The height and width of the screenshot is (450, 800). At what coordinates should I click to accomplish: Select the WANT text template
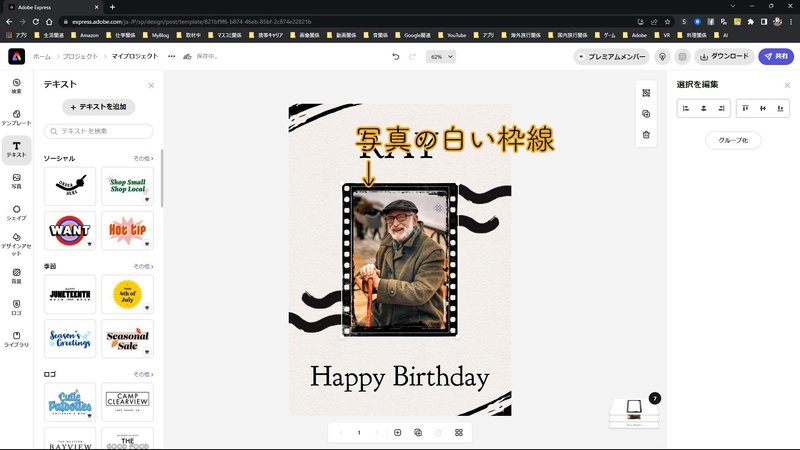pos(70,231)
